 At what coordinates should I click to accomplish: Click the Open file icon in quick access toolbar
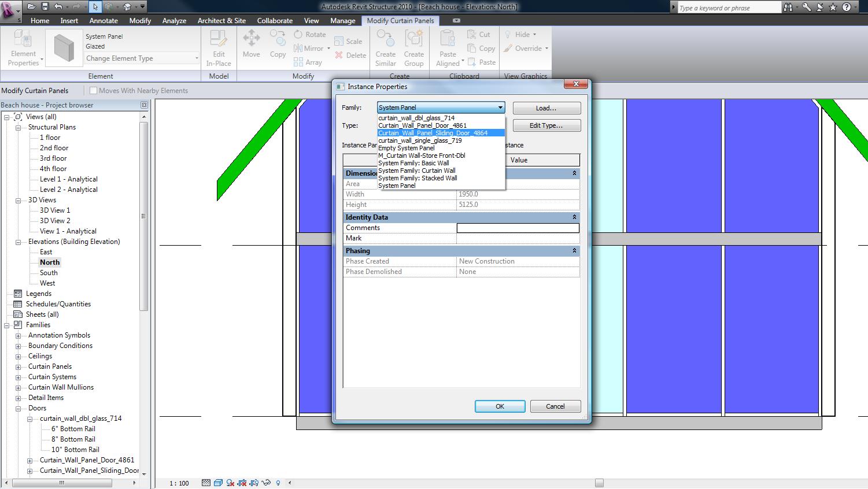[x=32, y=7]
